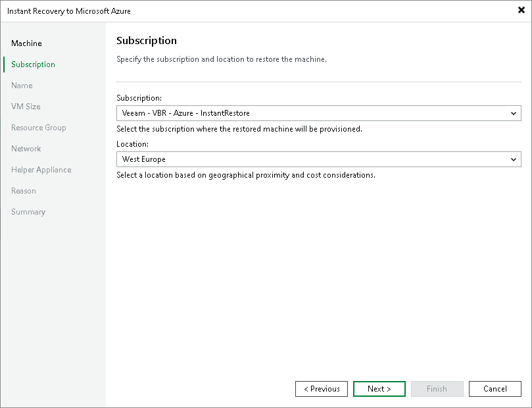Image resolution: width=532 pixels, height=408 pixels.
Task: Click the disabled Finish button
Action: (437, 388)
